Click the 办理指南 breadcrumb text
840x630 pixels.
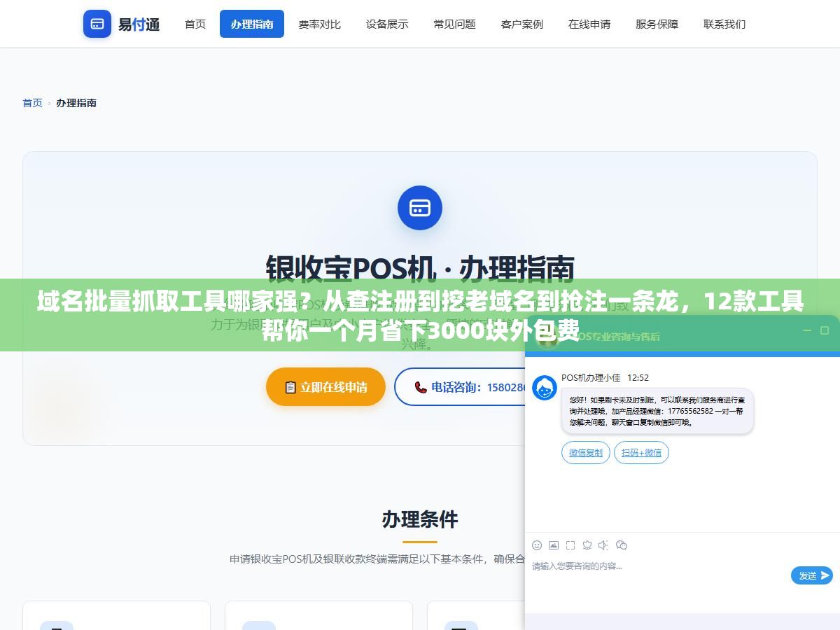76,103
